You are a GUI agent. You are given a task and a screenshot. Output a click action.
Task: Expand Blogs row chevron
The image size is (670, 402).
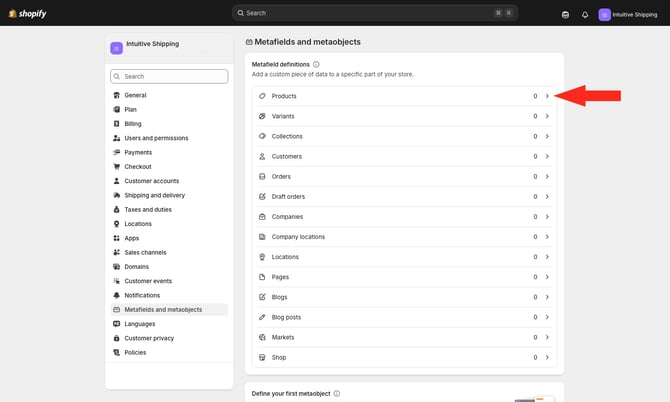[x=547, y=297]
